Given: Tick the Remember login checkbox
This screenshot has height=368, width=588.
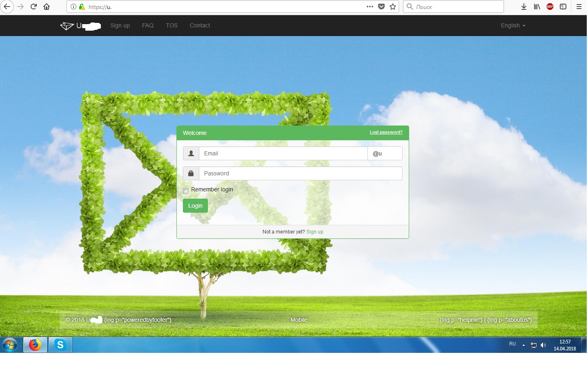Looking at the screenshot, I should pyautogui.click(x=185, y=191).
